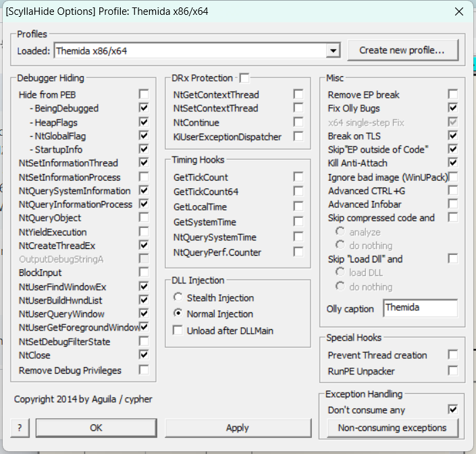Check Skip compressed code and
This screenshot has height=454, width=476.
(453, 217)
